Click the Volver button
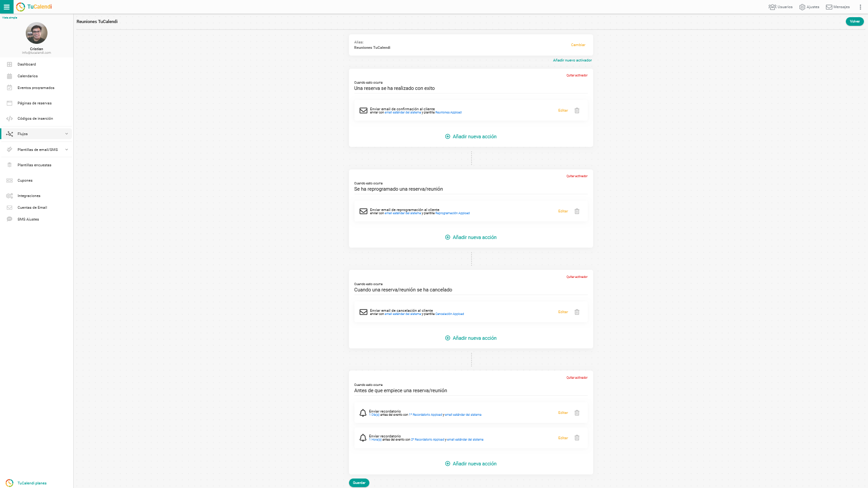This screenshot has width=868, height=488. click(x=854, y=21)
